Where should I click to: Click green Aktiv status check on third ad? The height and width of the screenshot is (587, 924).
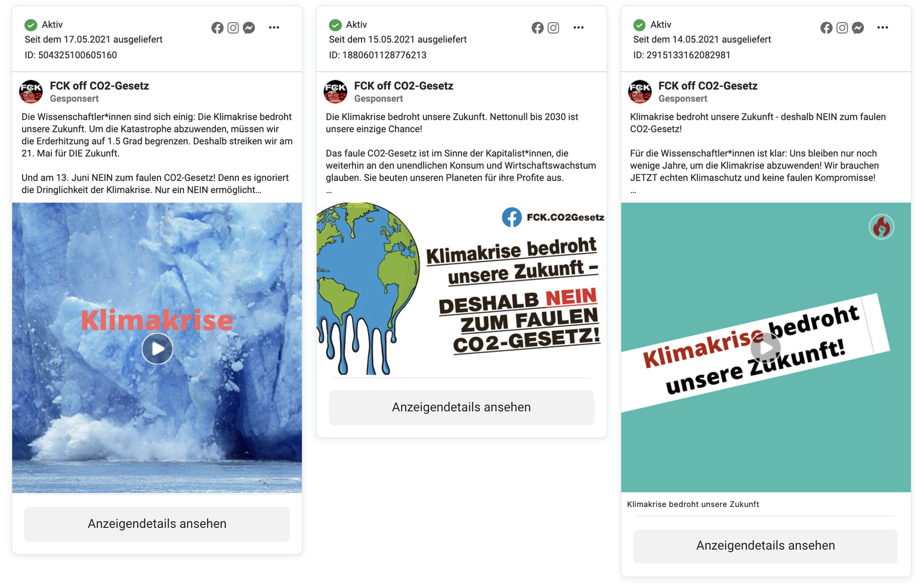[x=639, y=25]
